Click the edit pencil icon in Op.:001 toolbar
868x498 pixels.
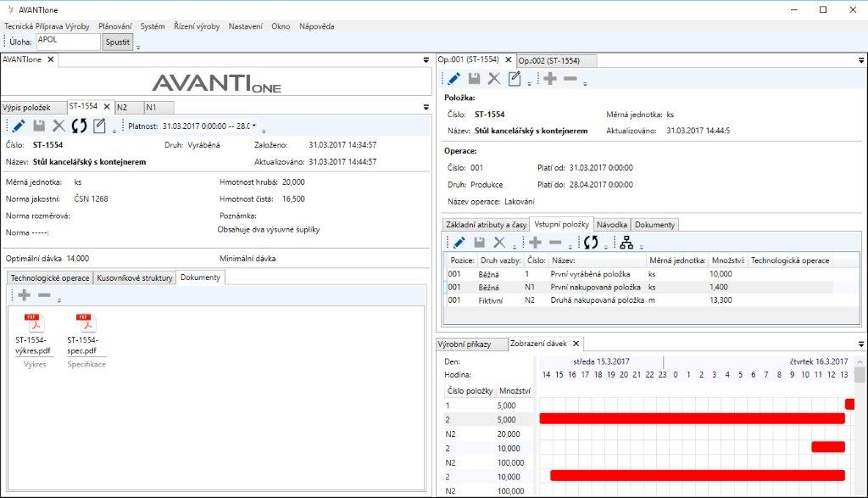tap(453, 79)
